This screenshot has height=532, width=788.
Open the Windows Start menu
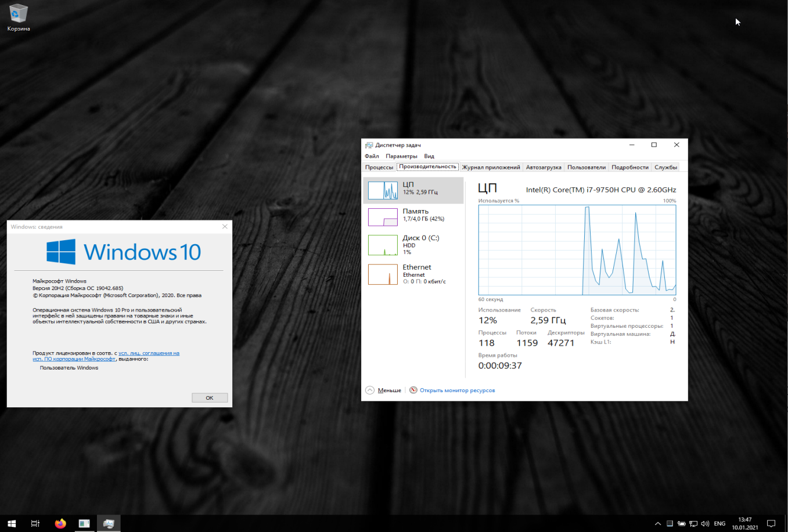[12, 523]
